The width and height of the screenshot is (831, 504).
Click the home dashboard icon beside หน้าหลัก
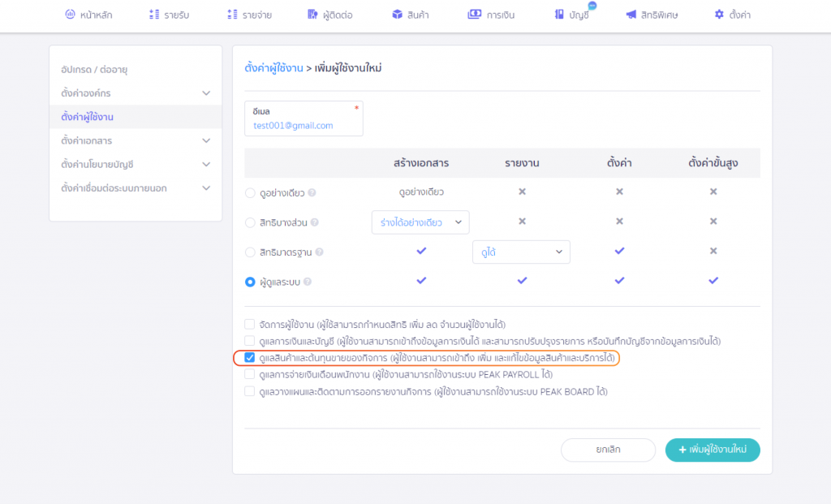(x=70, y=15)
